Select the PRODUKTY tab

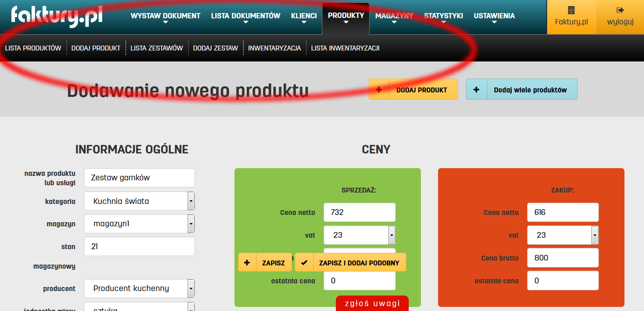pyautogui.click(x=346, y=18)
